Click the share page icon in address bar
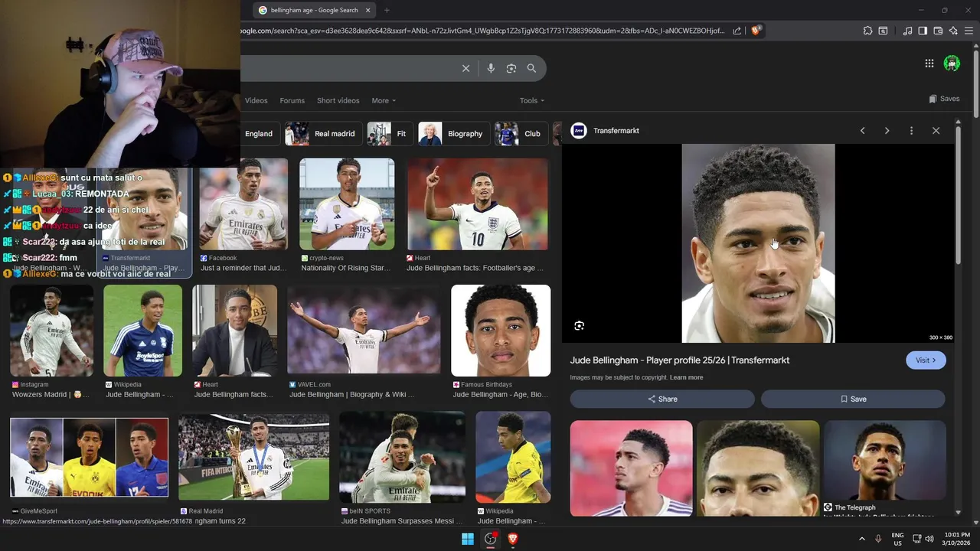Image resolution: width=980 pixels, height=551 pixels. click(x=737, y=31)
